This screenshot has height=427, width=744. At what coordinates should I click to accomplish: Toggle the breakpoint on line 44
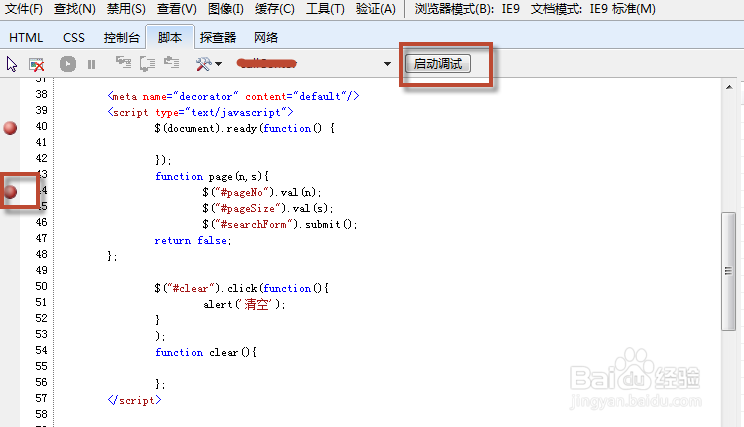10,192
